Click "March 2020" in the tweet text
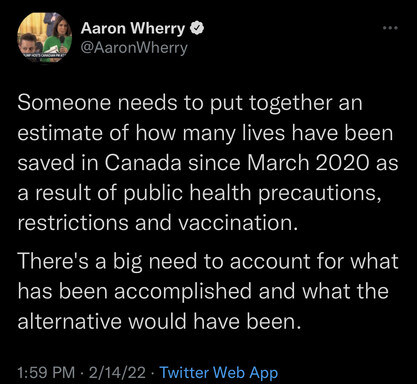The width and height of the screenshot is (417, 384). [x=308, y=163]
